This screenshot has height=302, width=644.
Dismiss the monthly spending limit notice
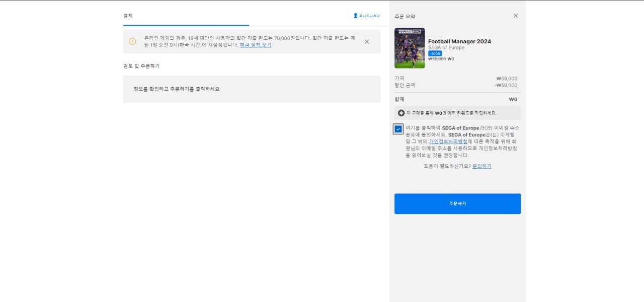tap(367, 42)
